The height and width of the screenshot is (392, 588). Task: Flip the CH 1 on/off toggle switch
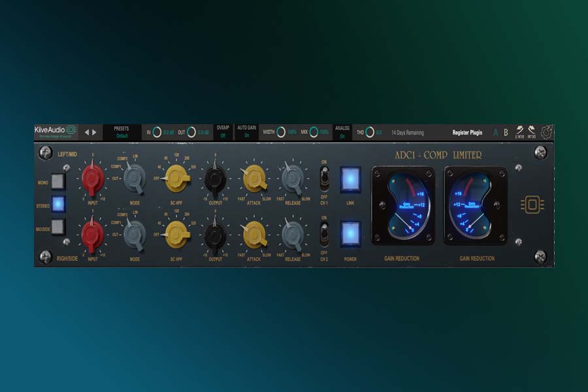[x=324, y=179]
